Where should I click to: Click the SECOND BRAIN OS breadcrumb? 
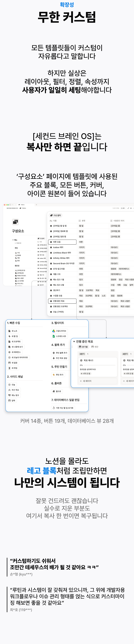[12, 208]
